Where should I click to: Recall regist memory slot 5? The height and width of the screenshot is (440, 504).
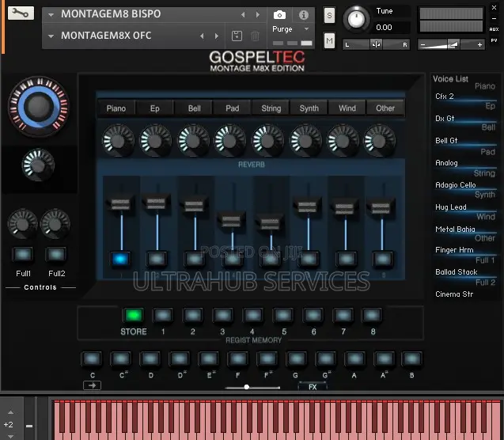click(x=283, y=315)
